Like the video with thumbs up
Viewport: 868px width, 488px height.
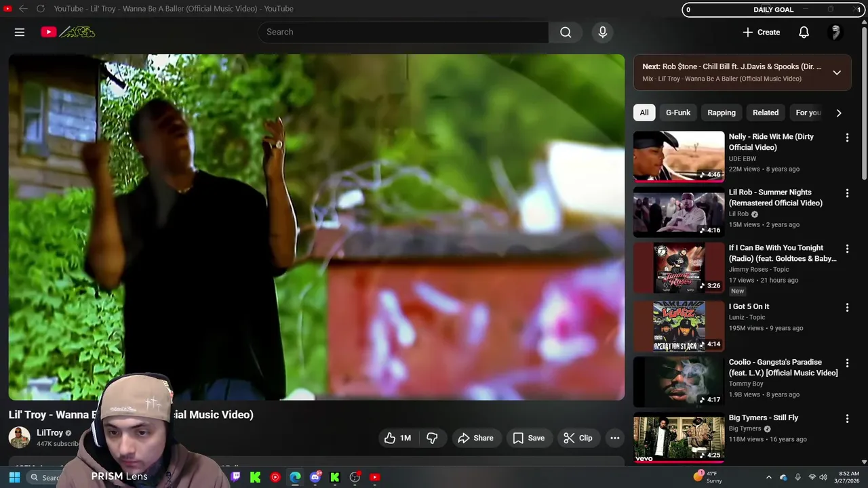click(398, 438)
